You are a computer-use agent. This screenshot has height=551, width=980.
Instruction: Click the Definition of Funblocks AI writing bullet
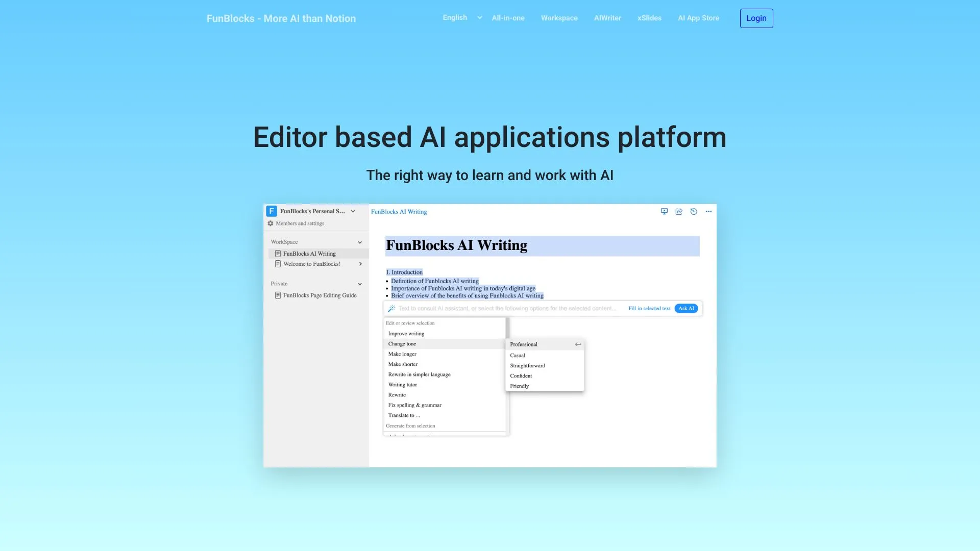tap(434, 281)
